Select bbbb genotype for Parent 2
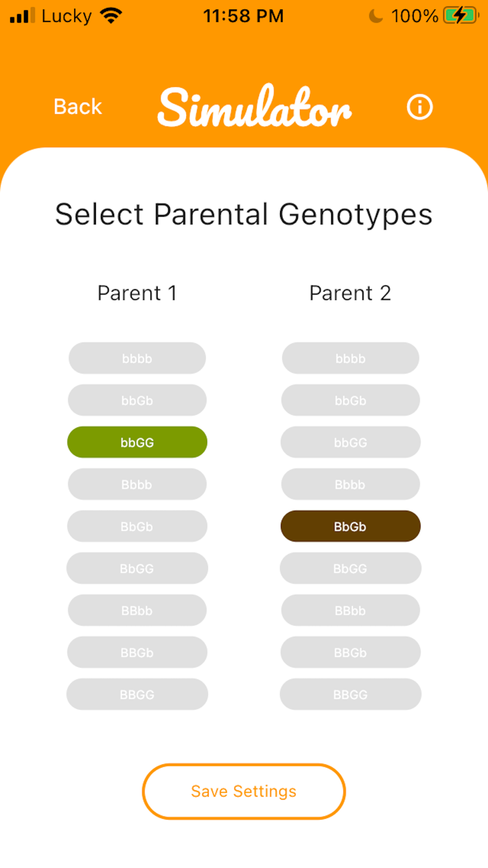This screenshot has width=488, height=868. point(350,358)
